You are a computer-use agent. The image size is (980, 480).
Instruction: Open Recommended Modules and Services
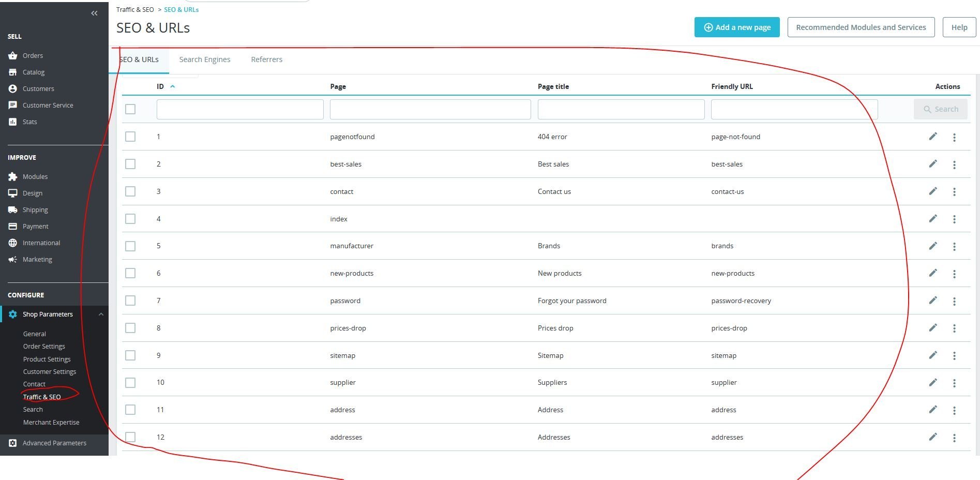point(861,27)
